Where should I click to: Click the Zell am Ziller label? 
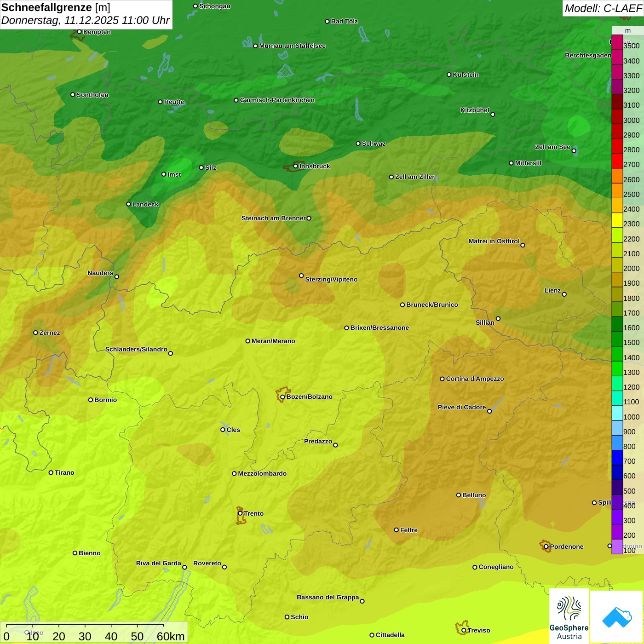pyautogui.click(x=415, y=177)
